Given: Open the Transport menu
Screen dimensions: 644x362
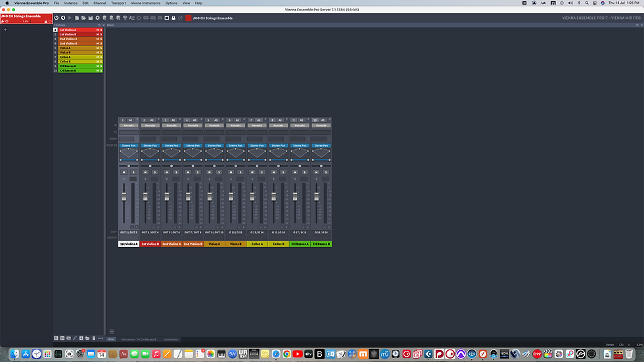Looking at the screenshot, I should click(118, 3).
